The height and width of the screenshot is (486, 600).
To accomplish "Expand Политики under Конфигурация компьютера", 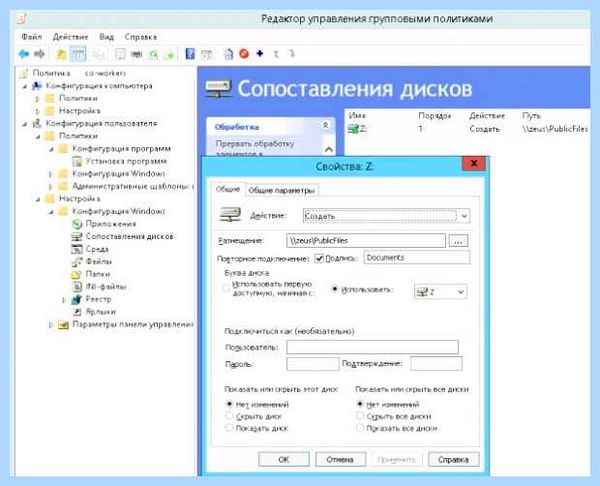I will tap(38, 99).
